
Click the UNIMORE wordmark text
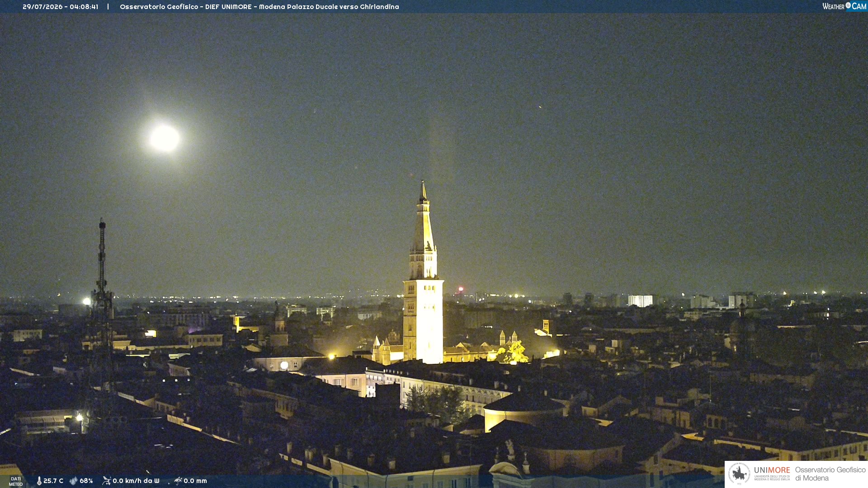click(772, 470)
